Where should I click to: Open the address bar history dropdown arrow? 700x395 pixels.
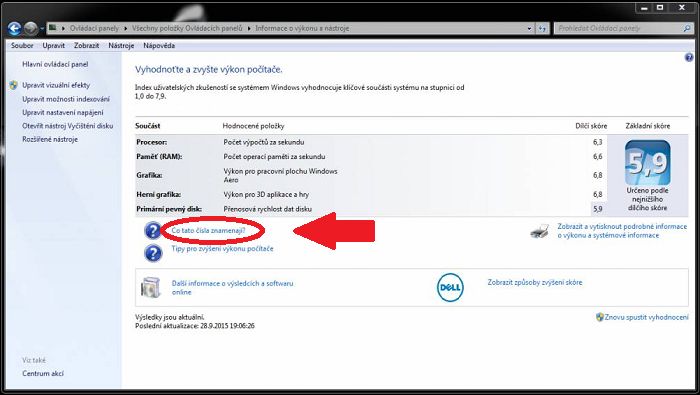click(x=529, y=28)
